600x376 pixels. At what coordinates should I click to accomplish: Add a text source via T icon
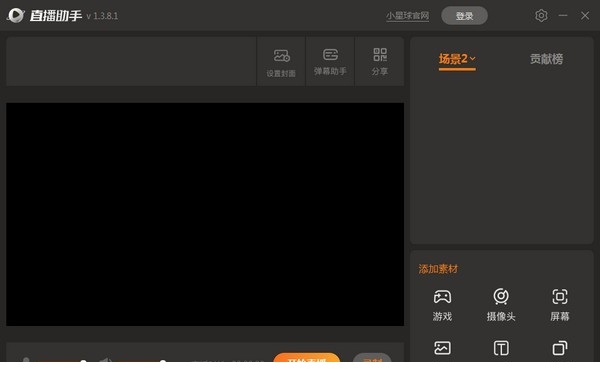pos(501,348)
